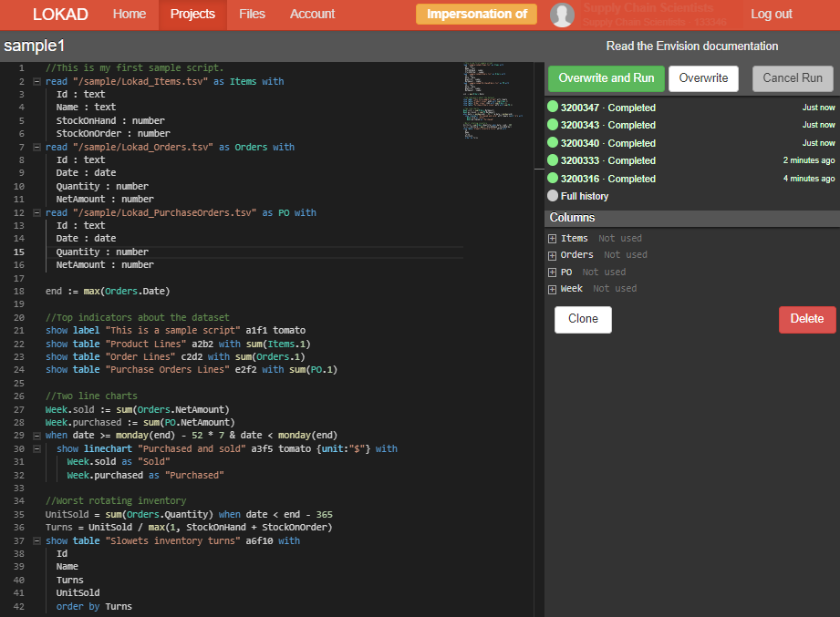
Task: Expand the Orders columns entry
Action: [x=553, y=256]
